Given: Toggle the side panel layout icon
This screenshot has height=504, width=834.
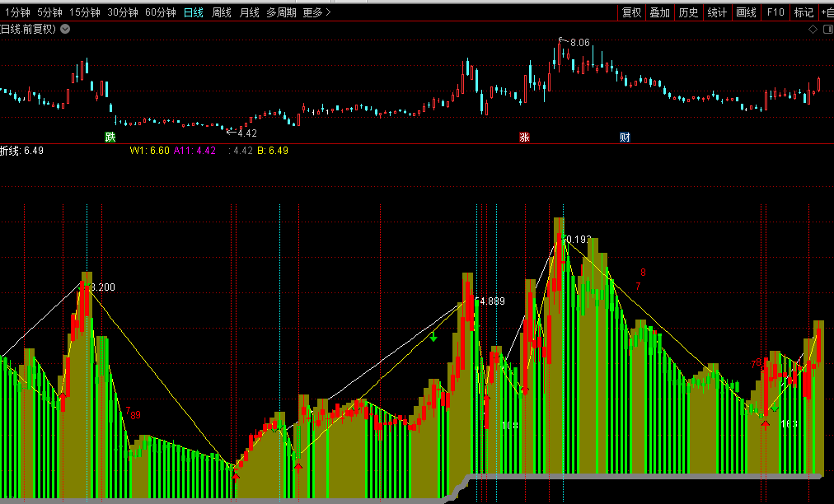Looking at the screenshot, I should [826, 29].
